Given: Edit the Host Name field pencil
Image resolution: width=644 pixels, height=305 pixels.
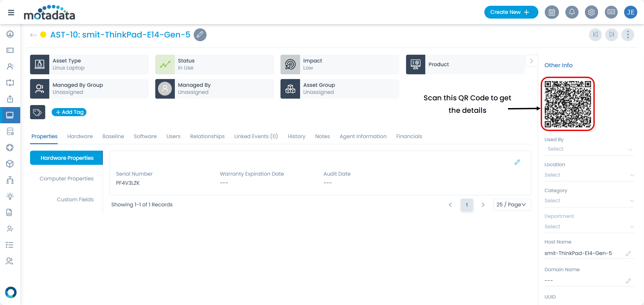Looking at the screenshot, I should click(628, 253).
